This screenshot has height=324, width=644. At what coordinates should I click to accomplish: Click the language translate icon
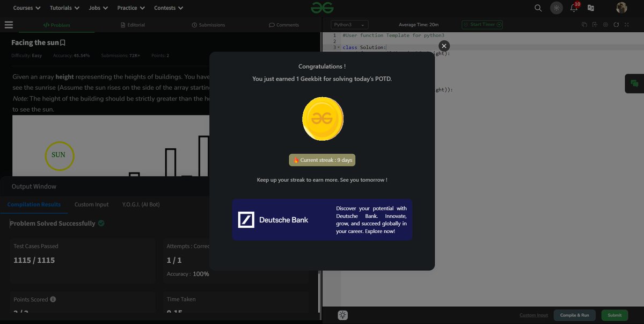click(x=591, y=8)
